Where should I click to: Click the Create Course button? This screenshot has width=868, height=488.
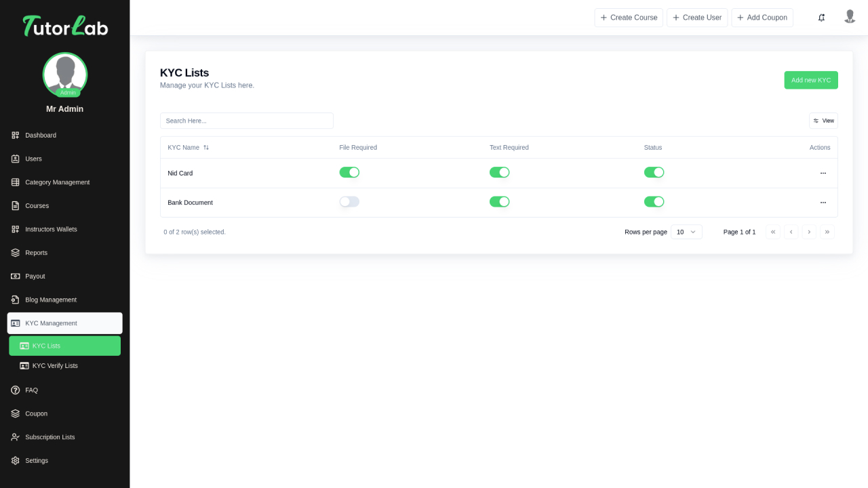[629, 18]
